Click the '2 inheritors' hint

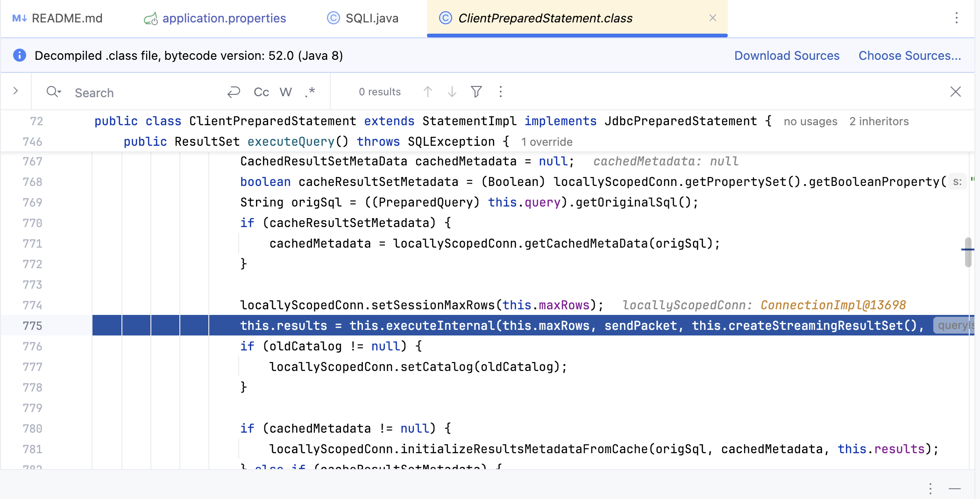click(x=879, y=121)
